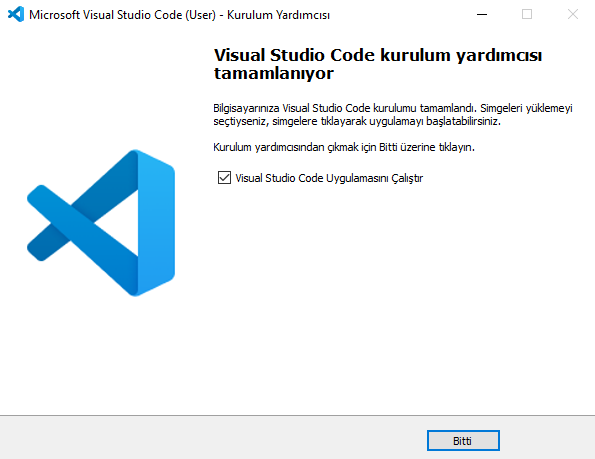Click the small VS Code icon in title bar
Viewport: 595px width, 459px height.
16,14
